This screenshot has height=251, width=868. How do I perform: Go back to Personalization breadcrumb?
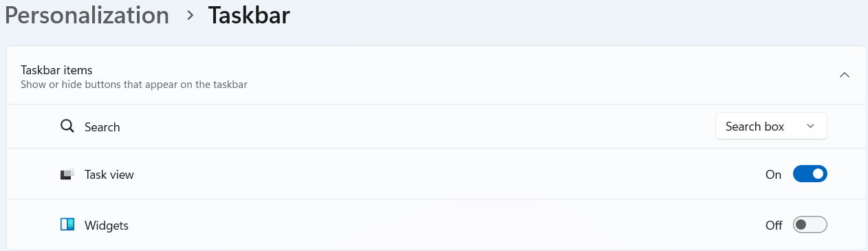[x=87, y=16]
